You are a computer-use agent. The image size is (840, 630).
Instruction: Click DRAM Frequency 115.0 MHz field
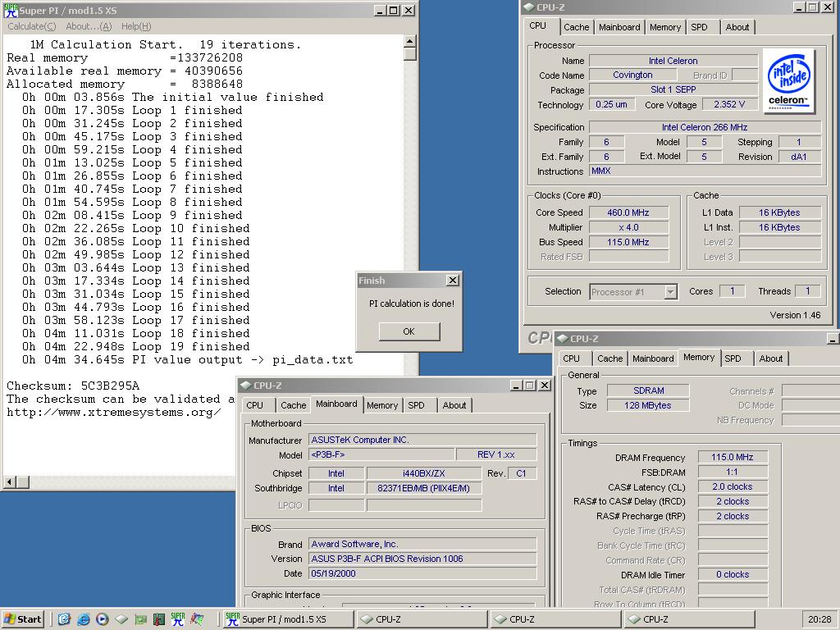coord(733,458)
